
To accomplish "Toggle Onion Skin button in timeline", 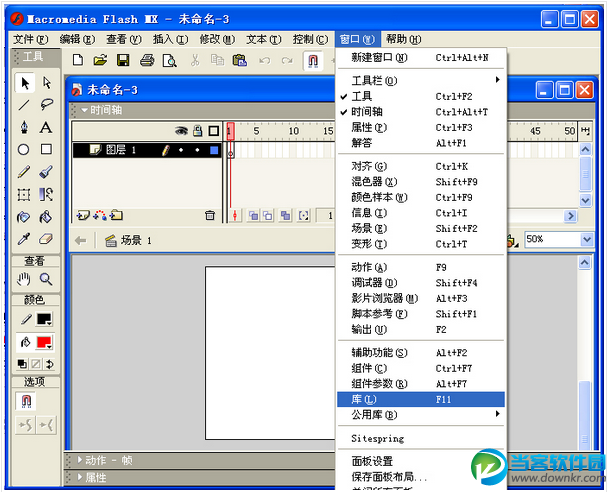I will tap(254, 215).
